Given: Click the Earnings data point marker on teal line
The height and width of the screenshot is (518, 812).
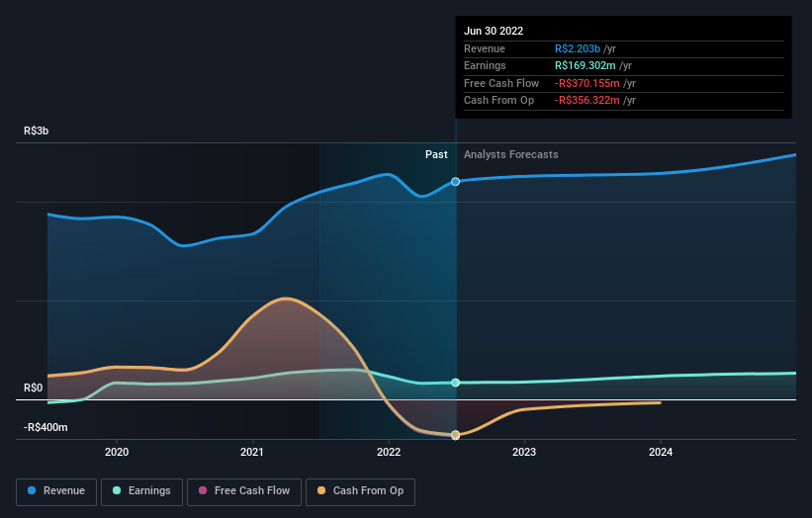Looking at the screenshot, I should (455, 383).
